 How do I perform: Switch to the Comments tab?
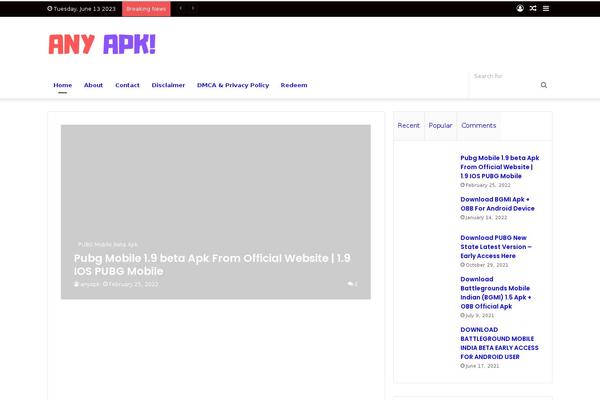pyautogui.click(x=479, y=126)
